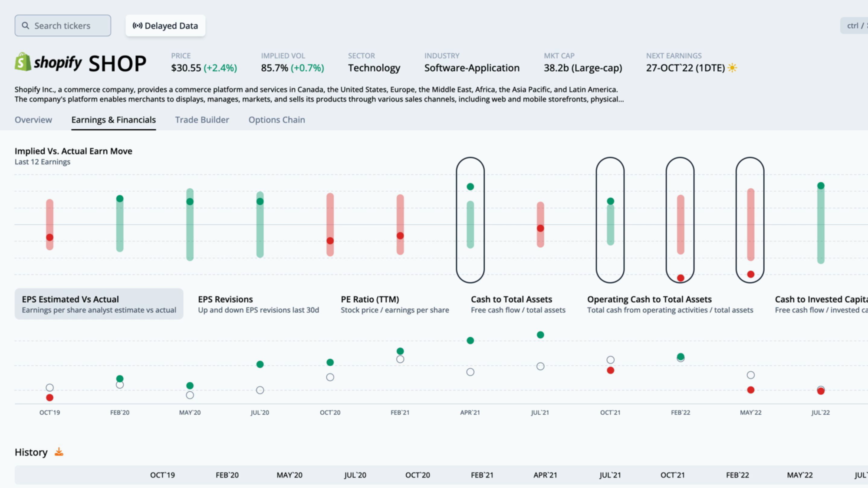This screenshot has height=488, width=868.
Task: Show the EPS Revisions chart
Action: tap(258, 304)
